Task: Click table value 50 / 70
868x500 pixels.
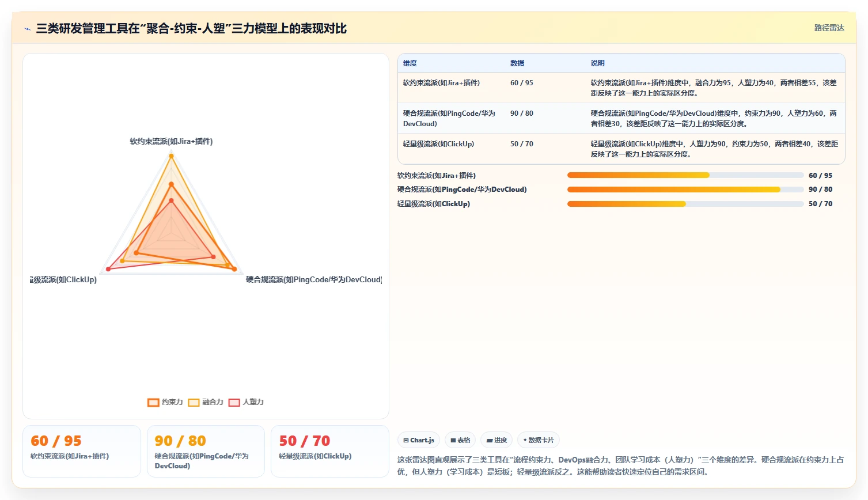Action: click(522, 144)
